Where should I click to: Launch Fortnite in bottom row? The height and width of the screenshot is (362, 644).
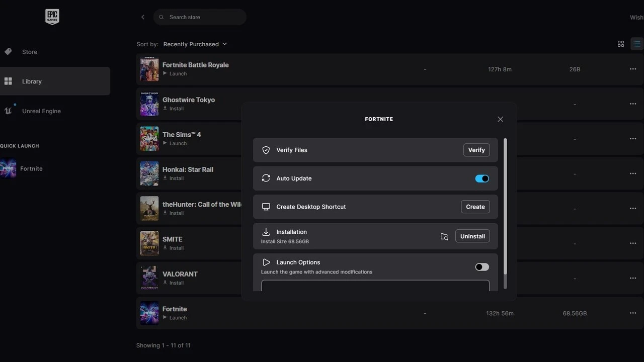pos(175,318)
